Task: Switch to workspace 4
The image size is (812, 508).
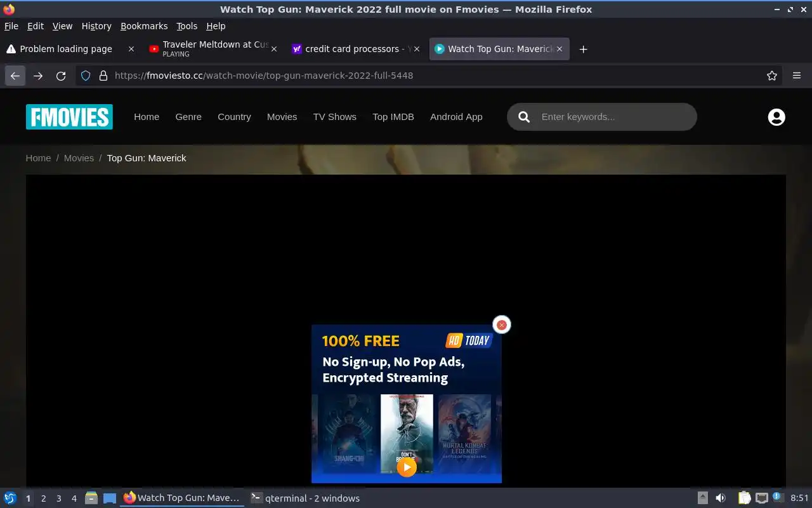Action: pyautogui.click(x=74, y=498)
